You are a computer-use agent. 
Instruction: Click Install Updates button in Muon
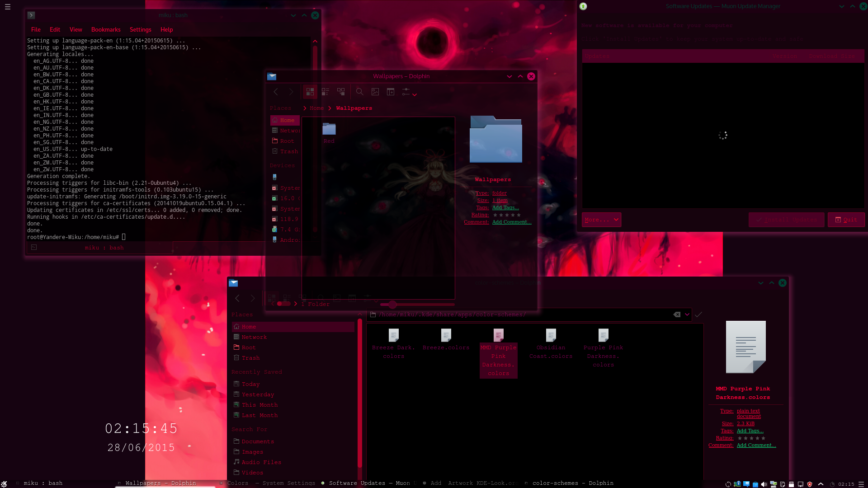786,220
